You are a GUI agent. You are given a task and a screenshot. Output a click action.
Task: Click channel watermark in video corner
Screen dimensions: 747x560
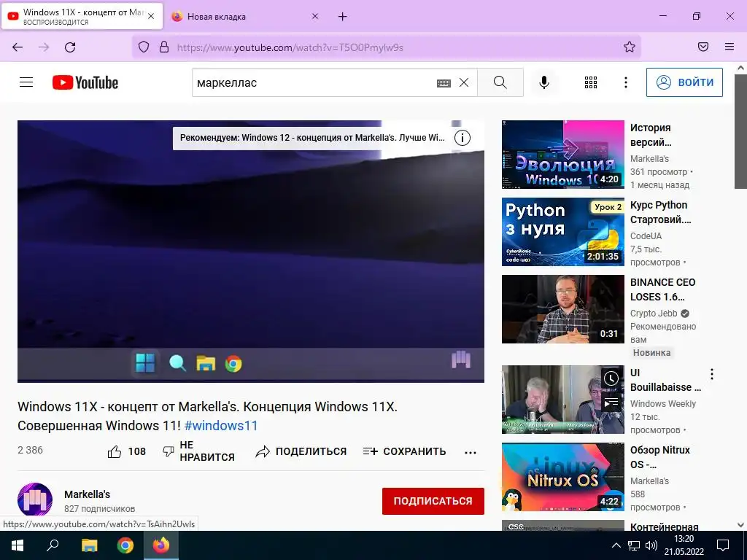(x=461, y=360)
